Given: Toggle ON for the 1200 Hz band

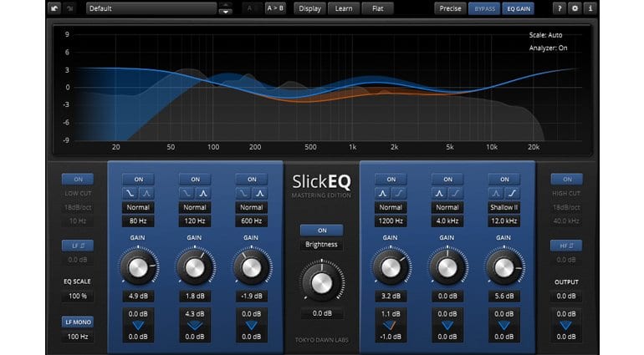Looking at the screenshot, I should tap(391, 180).
